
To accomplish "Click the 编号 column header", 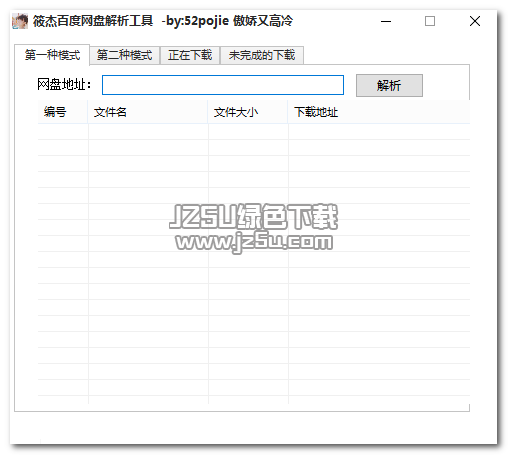I will [x=63, y=112].
